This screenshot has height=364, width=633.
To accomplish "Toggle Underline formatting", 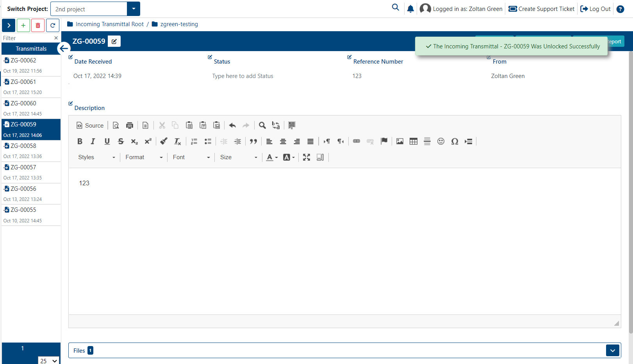I will [x=107, y=141].
